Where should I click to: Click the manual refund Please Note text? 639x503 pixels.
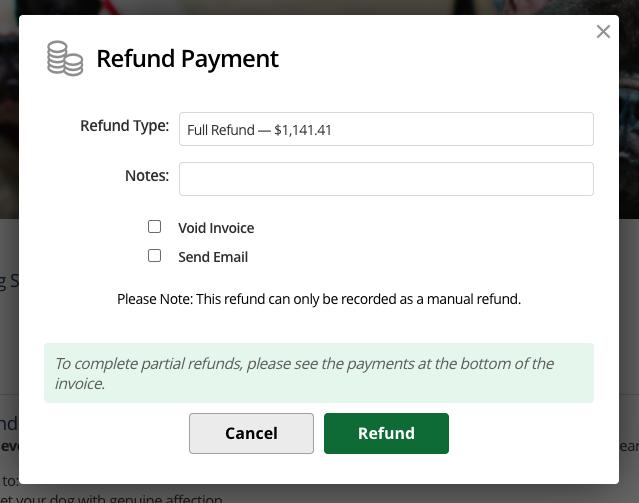pyautogui.click(x=319, y=299)
